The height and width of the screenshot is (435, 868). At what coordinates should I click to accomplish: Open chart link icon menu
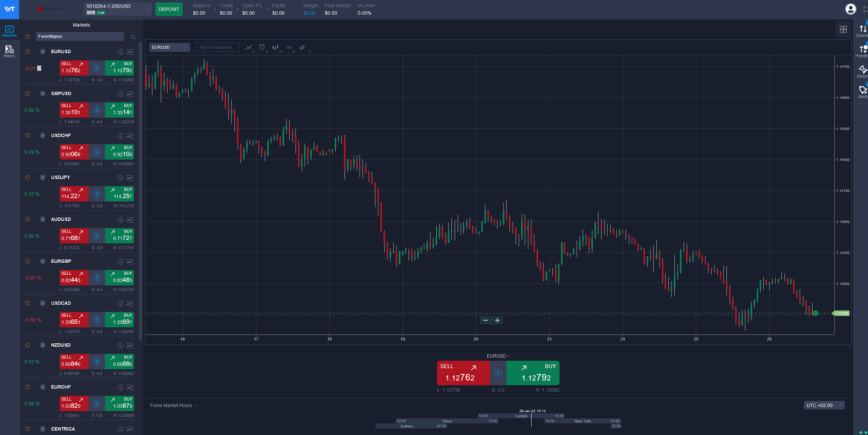pyautogui.click(x=303, y=48)
